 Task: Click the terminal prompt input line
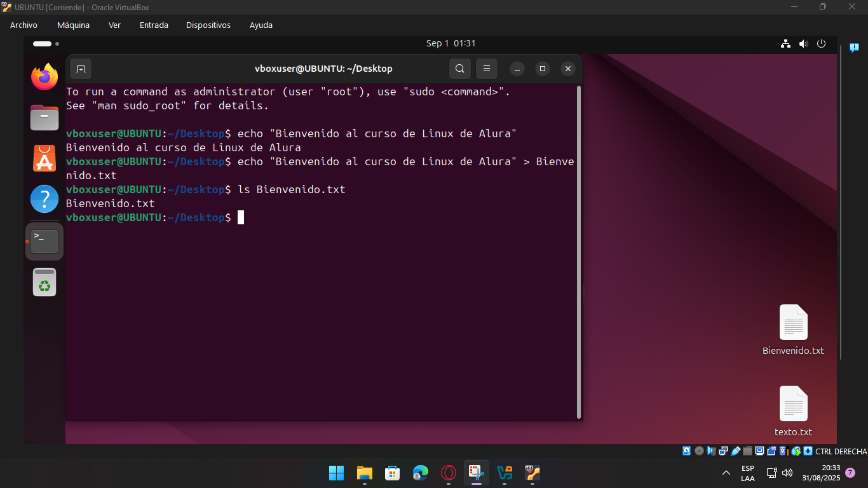[x=321, y=217]
